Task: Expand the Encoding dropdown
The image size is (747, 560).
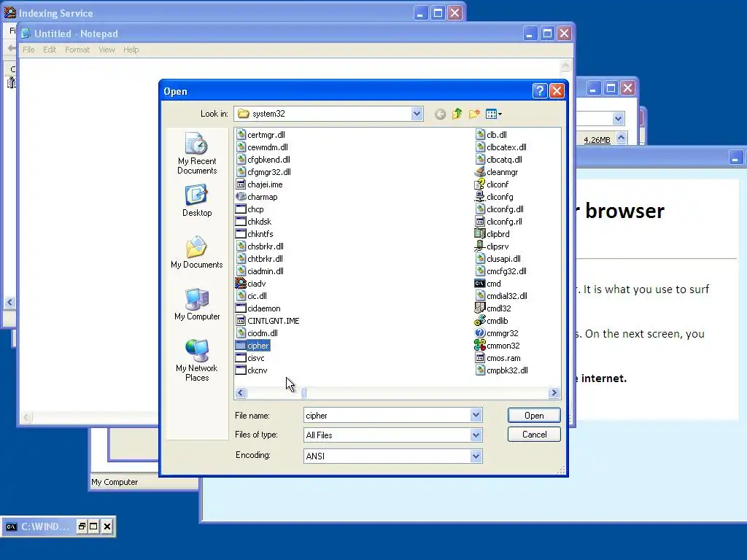Action: [476, 456]
